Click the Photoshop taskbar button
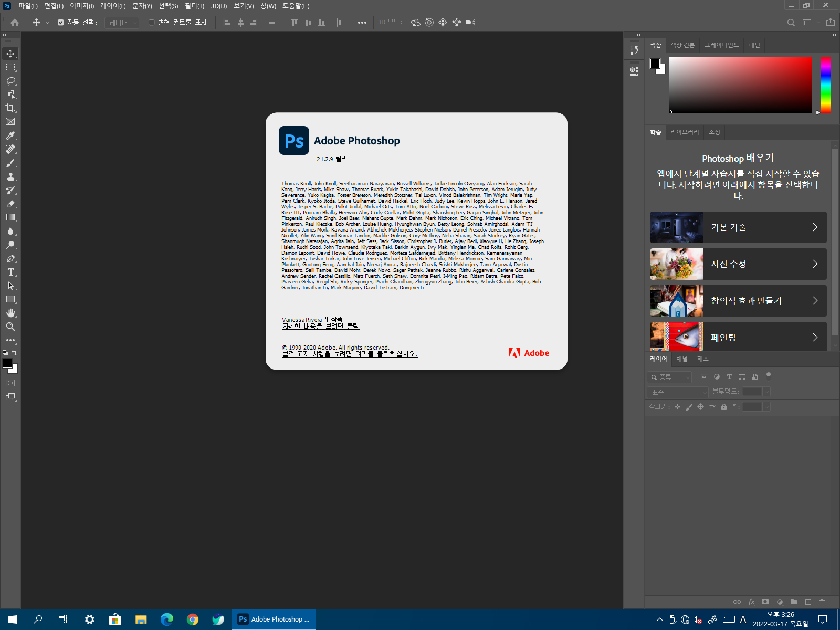The width and height of the screenshot is (840, 630). coord(274,619)
